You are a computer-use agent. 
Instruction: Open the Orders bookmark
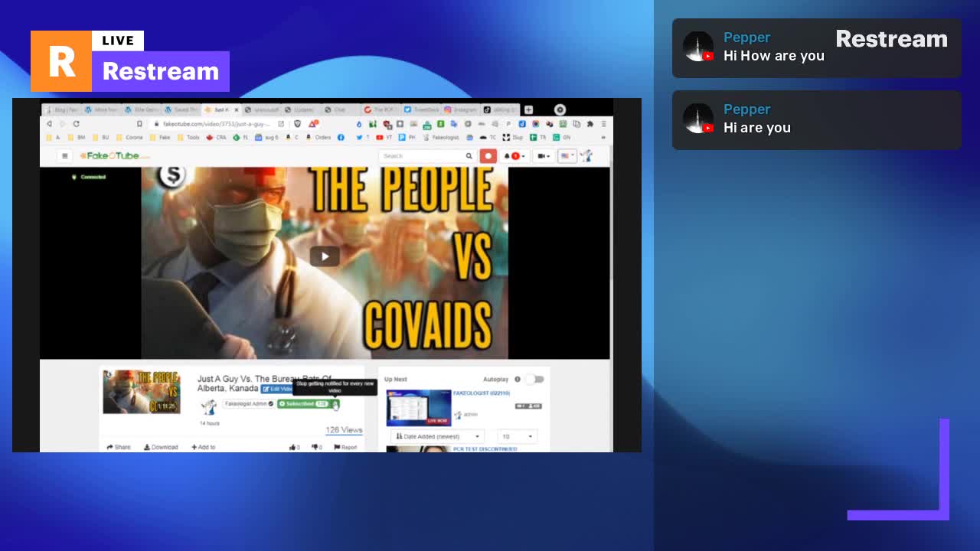[319, 138]
